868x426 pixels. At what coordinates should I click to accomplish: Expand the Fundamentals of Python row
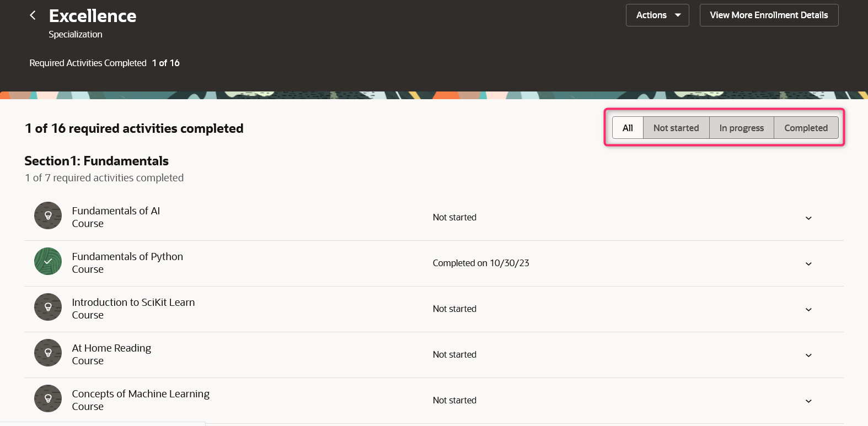click(x=808, y=263)
